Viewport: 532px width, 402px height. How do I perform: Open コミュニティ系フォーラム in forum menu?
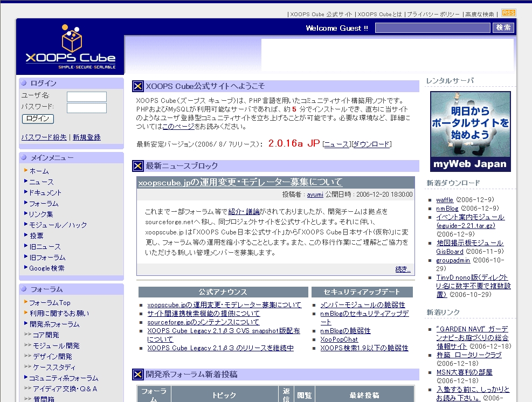coord(64,378)
